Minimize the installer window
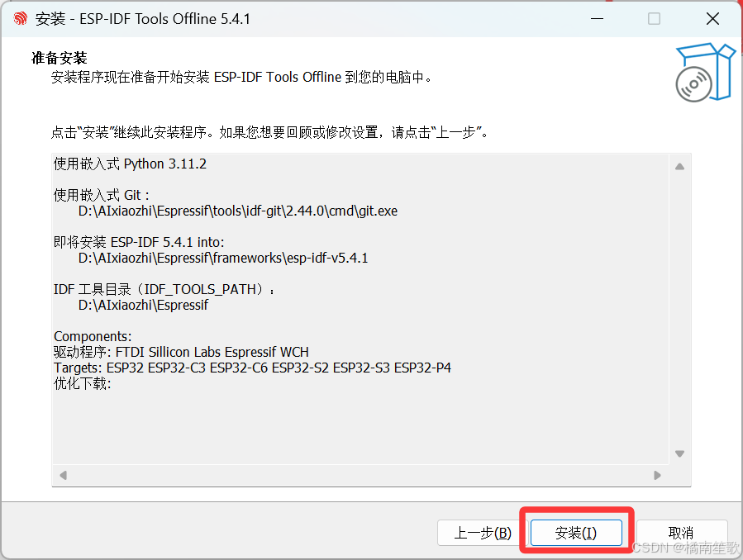The width and height of the screenshot is (743, 560). click(597, 19)
